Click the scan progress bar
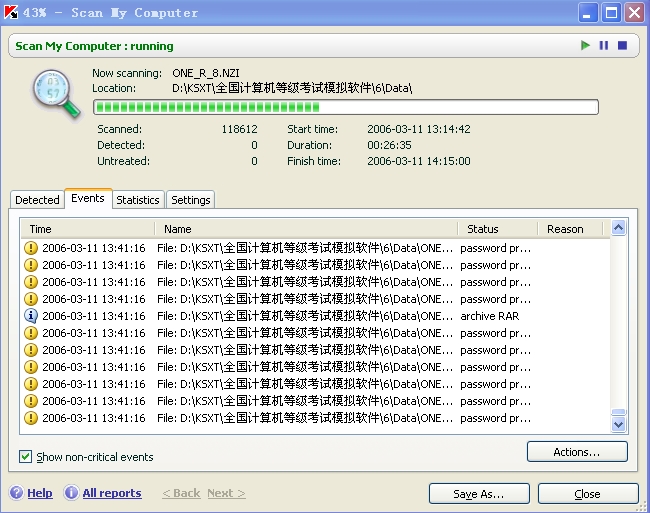 [x=346, y=107]
